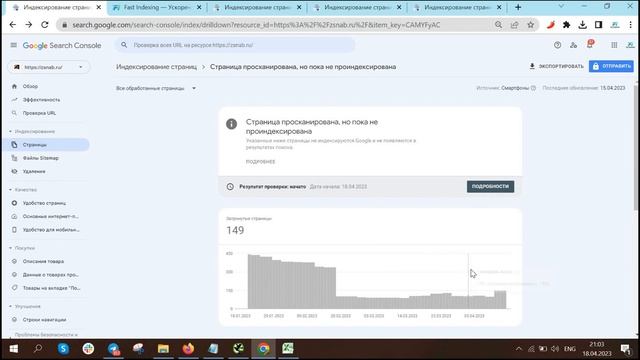Click the Подробнее link in card
The width and height of the screenshot is (640, 360).
[x=260, y=162]
